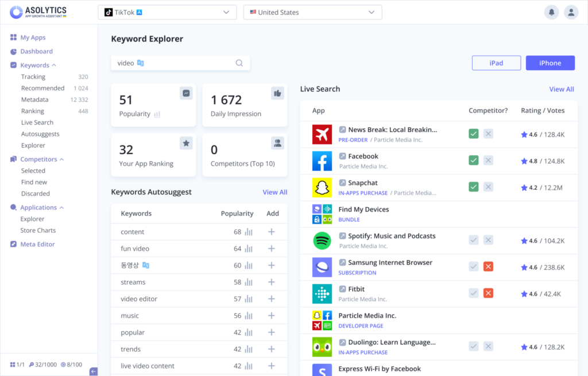Sort by the Popularity column header
Viewport: 588px width, 376px height.
237,213
